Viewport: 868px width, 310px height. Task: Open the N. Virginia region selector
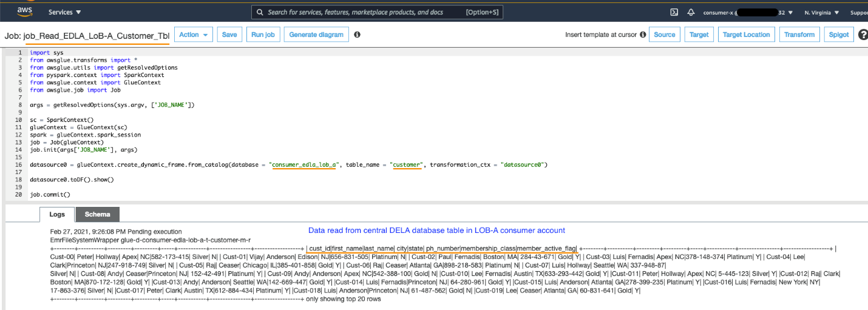822,12
